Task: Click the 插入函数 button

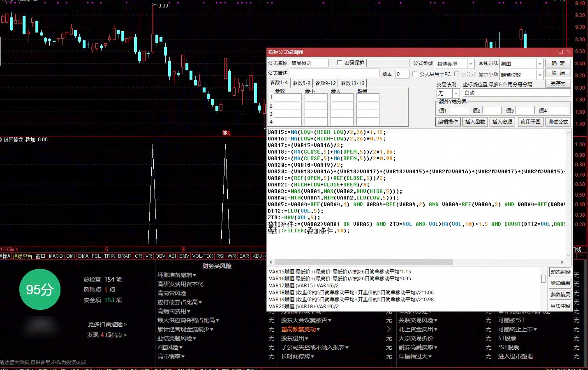Action: pyautogui.click(x=475, y=122)
